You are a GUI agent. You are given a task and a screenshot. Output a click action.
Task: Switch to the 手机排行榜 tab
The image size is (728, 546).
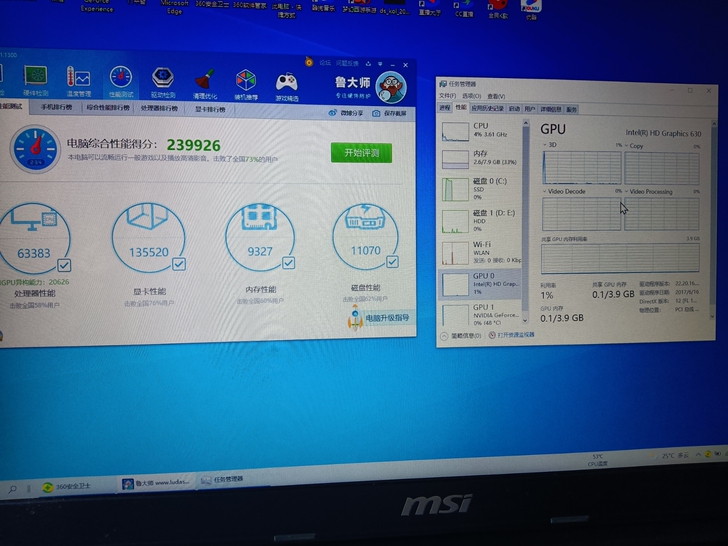57,107
